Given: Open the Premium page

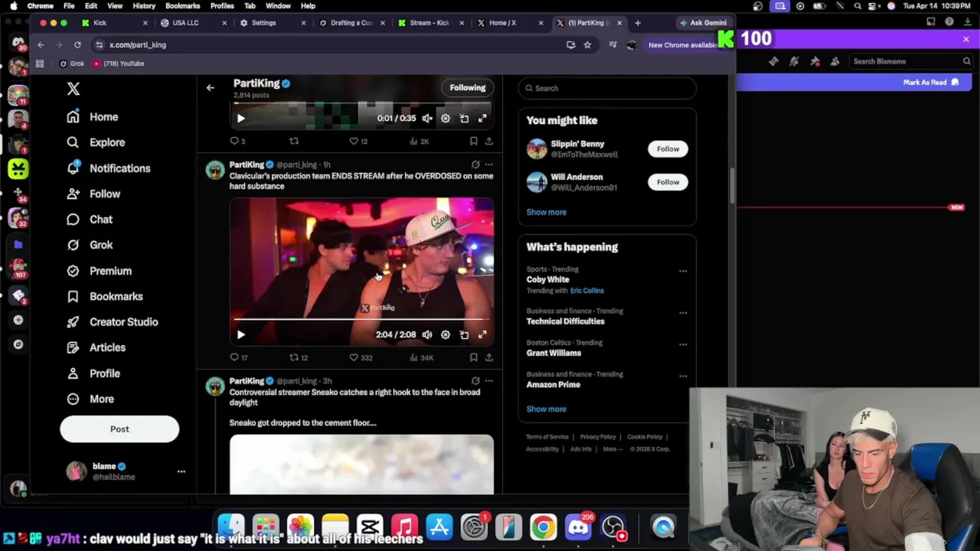Looking at the screenshot, I should pos(99,271).
